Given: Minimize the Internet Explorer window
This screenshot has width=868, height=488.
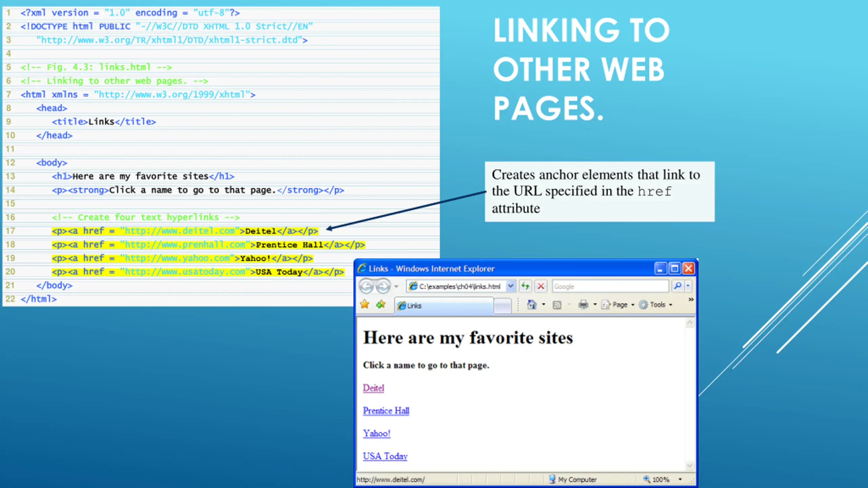Looking at the screenshot, I should point(660,269).
